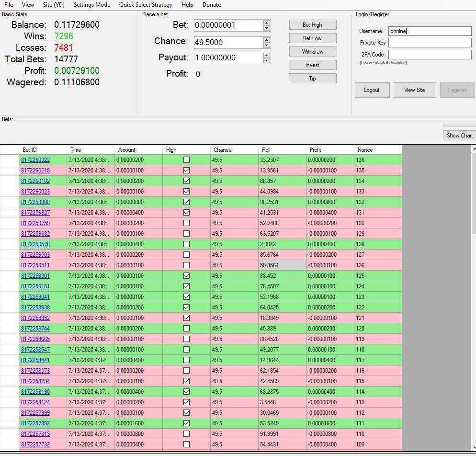The width and height of the screenshot is (476, 456).
Task: Click the Bet Low button
Action: 312,38
